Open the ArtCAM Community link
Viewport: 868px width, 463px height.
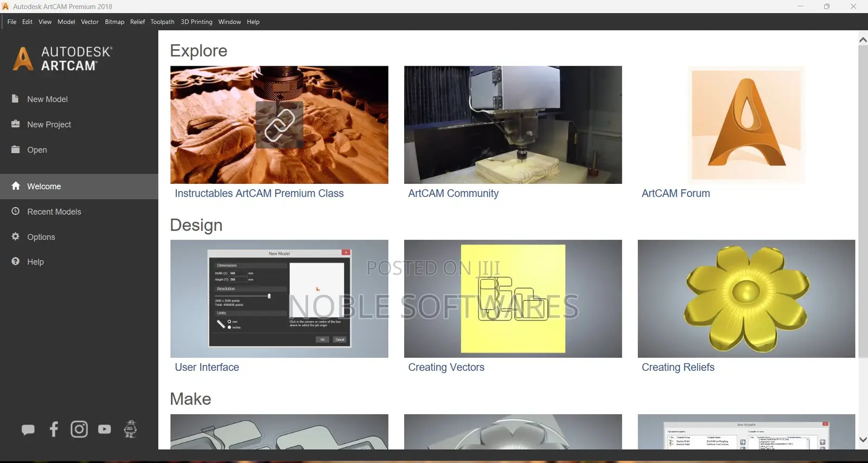tap(453, 193)
